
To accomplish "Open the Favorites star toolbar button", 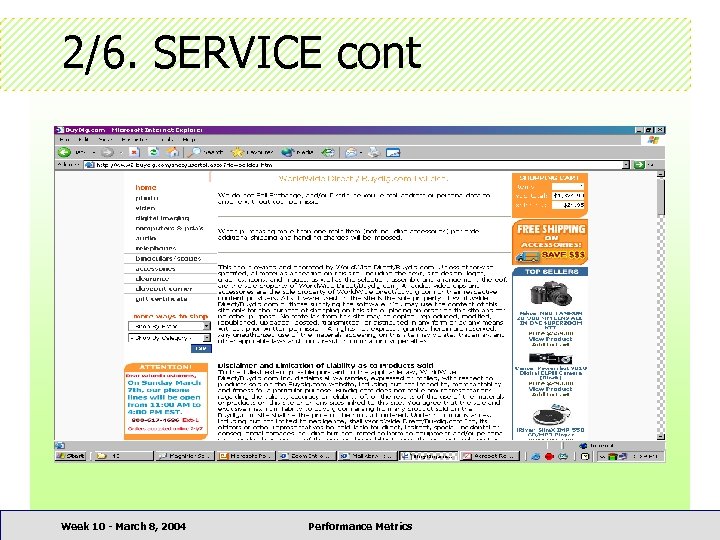I will pos(252,152).
